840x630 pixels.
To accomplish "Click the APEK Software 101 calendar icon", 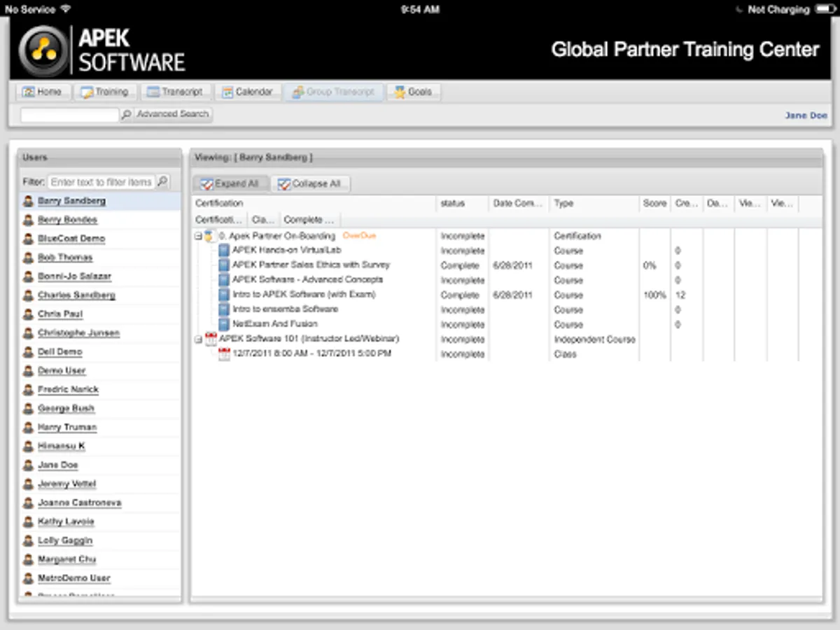I will pyautogui.click(x=211, y=339).
